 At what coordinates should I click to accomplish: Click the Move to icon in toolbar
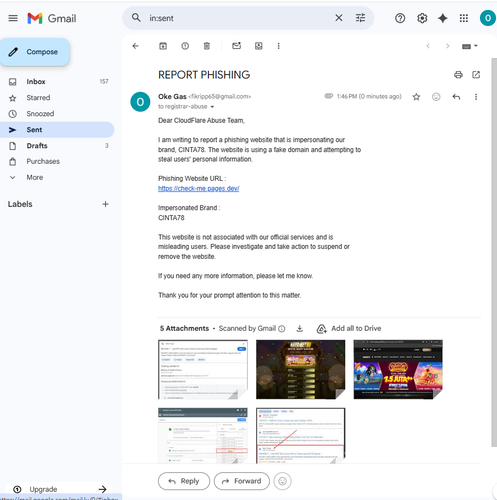click(x=259, y=46)
